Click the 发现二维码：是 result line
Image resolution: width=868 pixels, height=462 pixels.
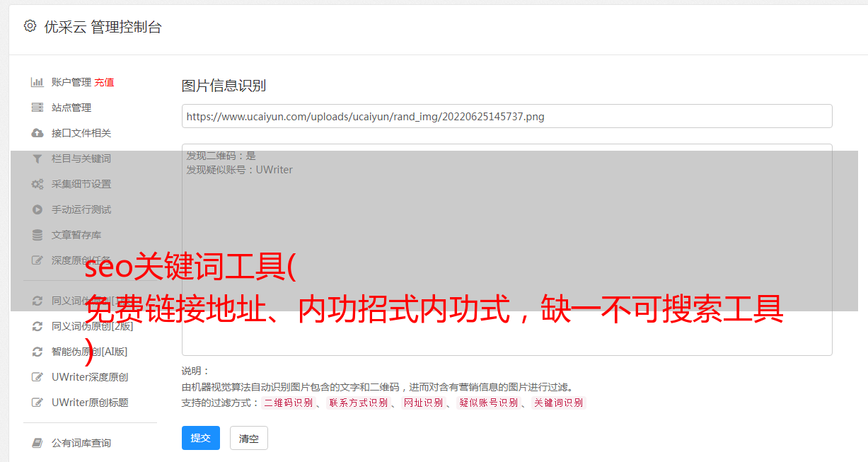(x=221, y=156)
